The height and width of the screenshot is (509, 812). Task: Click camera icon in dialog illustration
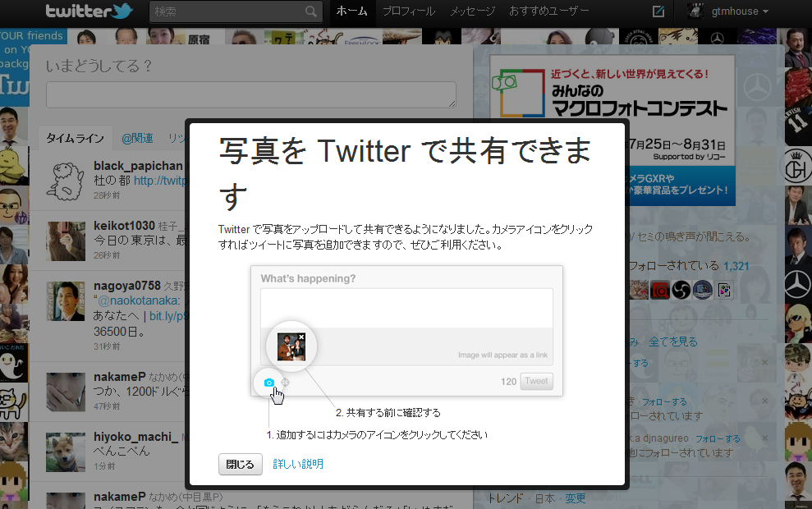pyautogui.click(x=268, y=383)
